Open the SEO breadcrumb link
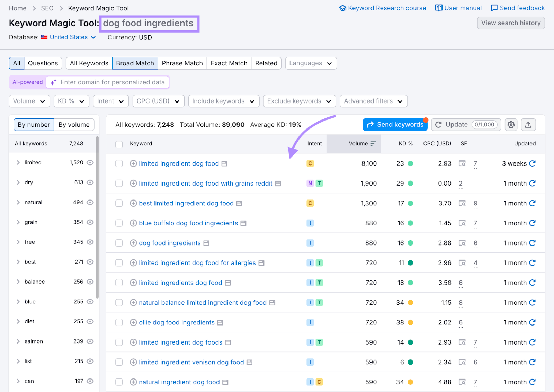The image size is (554, 392). [47, 8]
